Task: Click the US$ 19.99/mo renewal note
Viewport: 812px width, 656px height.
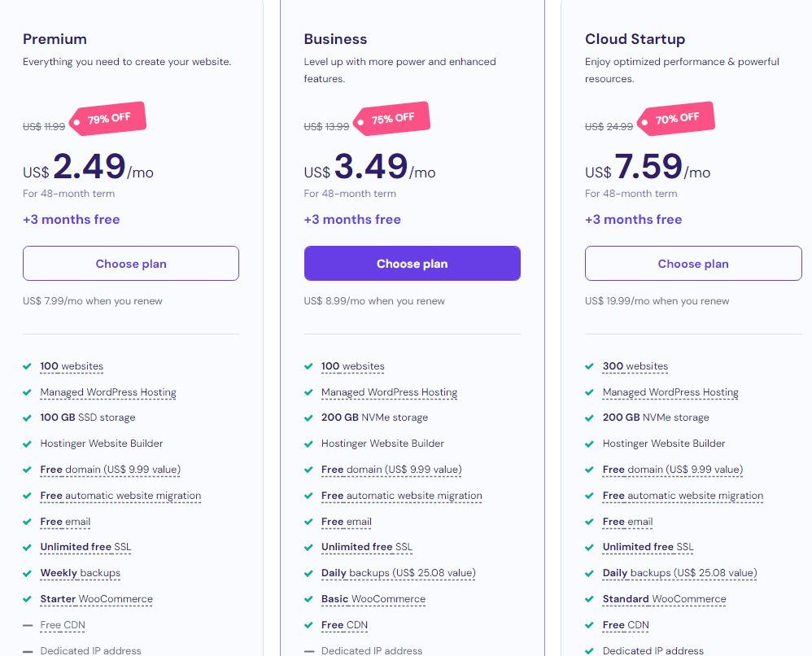Action: coord(657,301)
